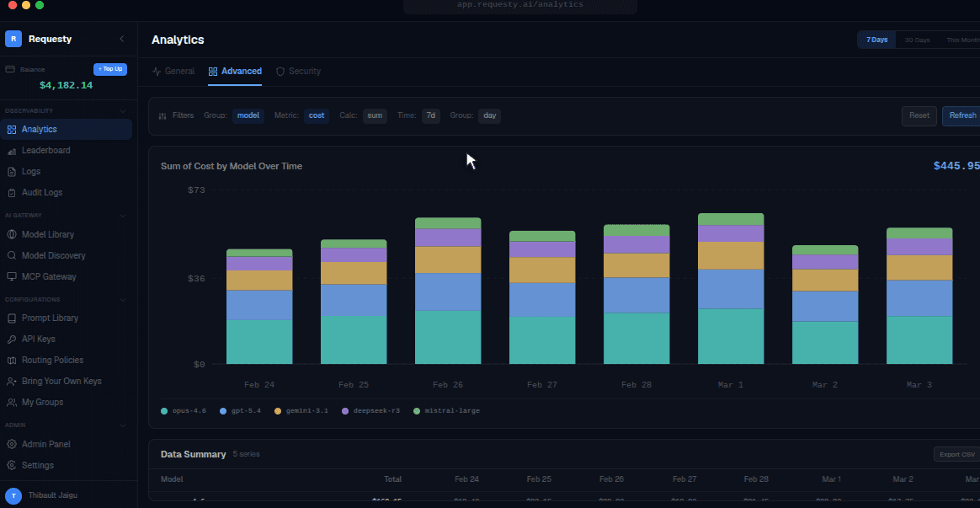Switch to the General tab
The height and width of the screenshot is (508, 980).
coord(173,72)
